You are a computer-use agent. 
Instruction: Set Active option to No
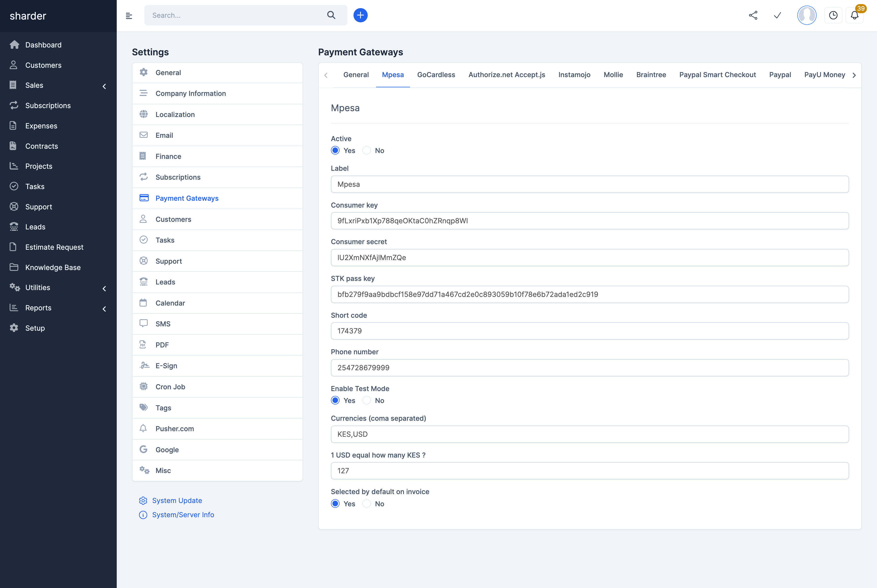[x=367, y=150]
